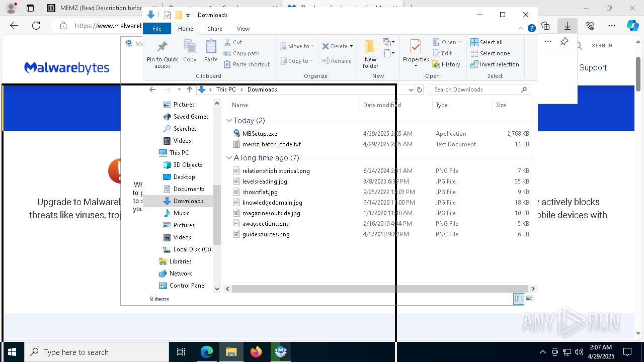Open Quick Access Toolbar customize dropdown

click(x=188, y=15)
